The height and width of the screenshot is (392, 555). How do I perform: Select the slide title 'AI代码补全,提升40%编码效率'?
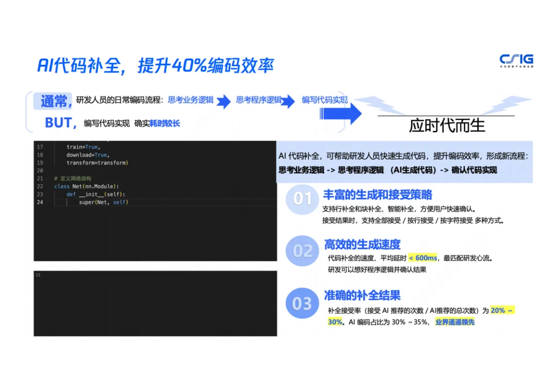[156, 66]
